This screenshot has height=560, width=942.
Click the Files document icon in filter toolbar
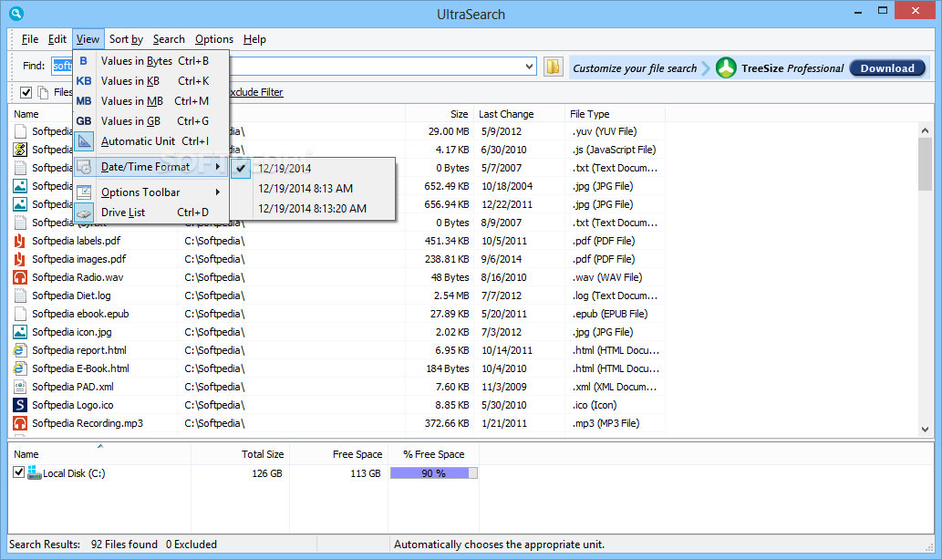pyautogui.click(x=43, y=92)
